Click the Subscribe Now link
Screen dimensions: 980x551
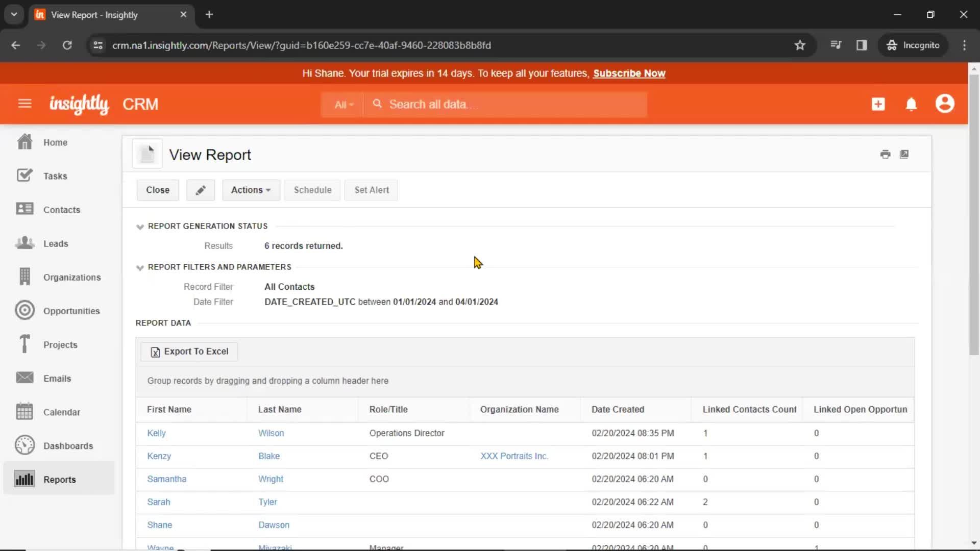click(x=629, y=73)
